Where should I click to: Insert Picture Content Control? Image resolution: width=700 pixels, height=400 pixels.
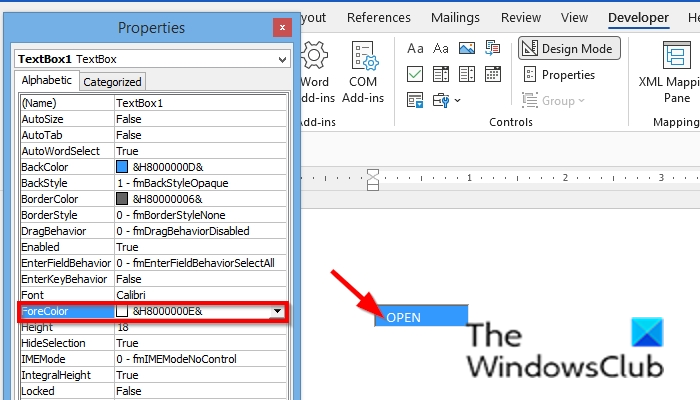tap(467, 48)
